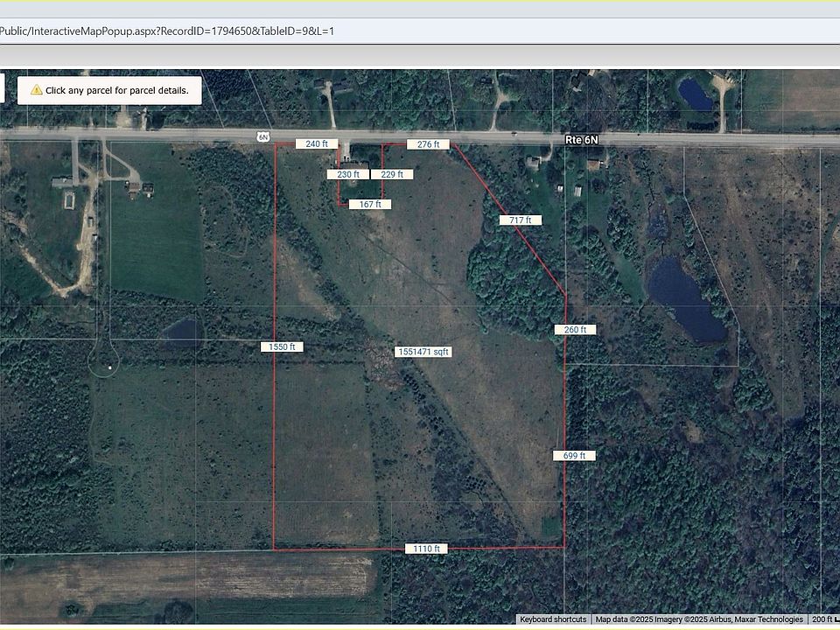
Task: Click the 230 ft measurement label
Action: click(348, 174)
